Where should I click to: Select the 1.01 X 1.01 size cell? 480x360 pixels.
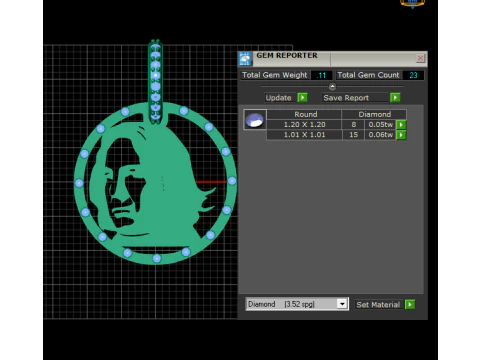pyautogui.click(x=304, y=135)
